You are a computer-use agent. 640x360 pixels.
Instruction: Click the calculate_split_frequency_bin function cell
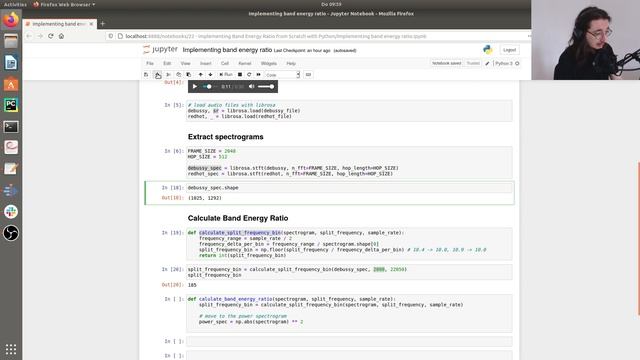(349, 244)
